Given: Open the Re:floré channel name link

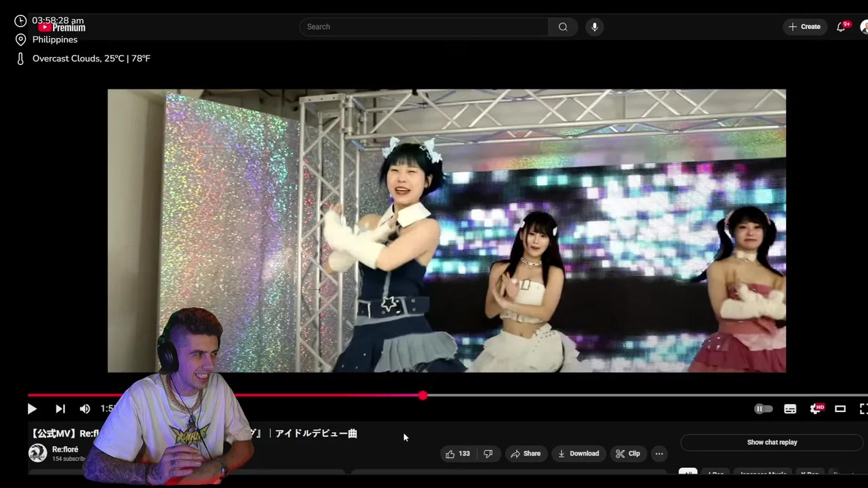Looking at the screenshot, I should click(x=65, y=449).
